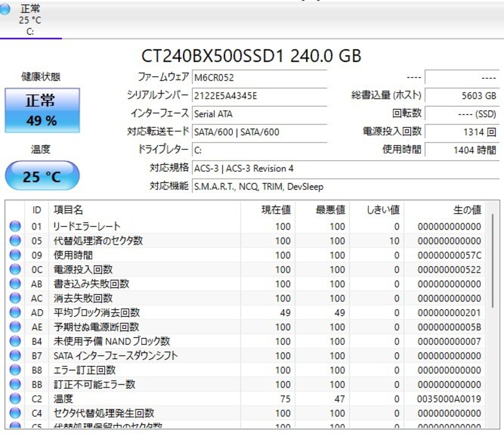The image size is (504, 434).
Task: Click the 現在値 column header
Action: [268, 210]
